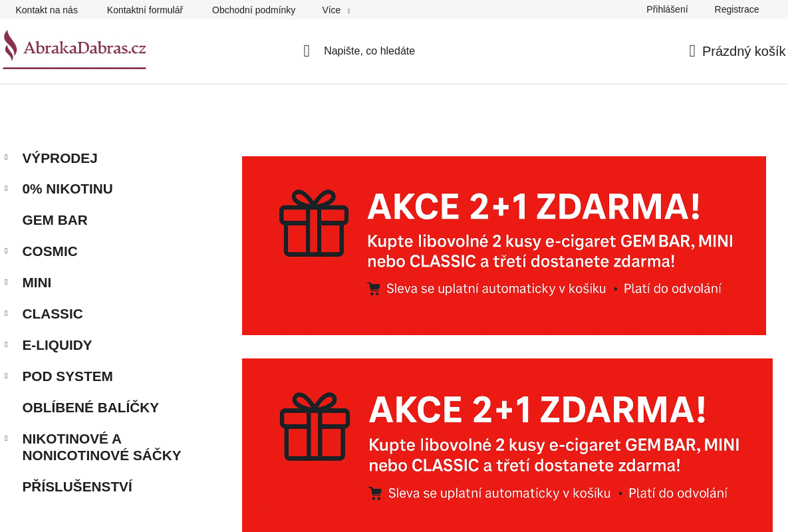Click the search magnifier icon

[x=307, y=51]
